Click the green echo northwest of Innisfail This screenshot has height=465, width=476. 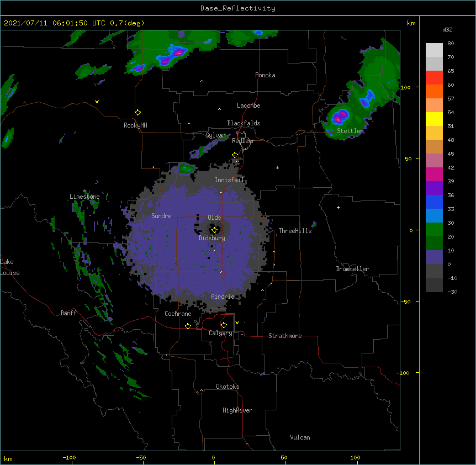point(186,168)
